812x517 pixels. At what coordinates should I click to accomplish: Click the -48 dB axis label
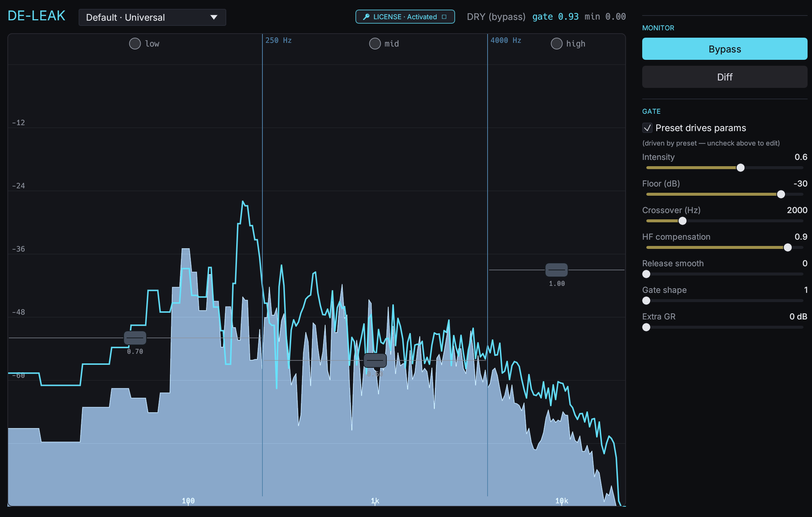(x=18, y=312)
